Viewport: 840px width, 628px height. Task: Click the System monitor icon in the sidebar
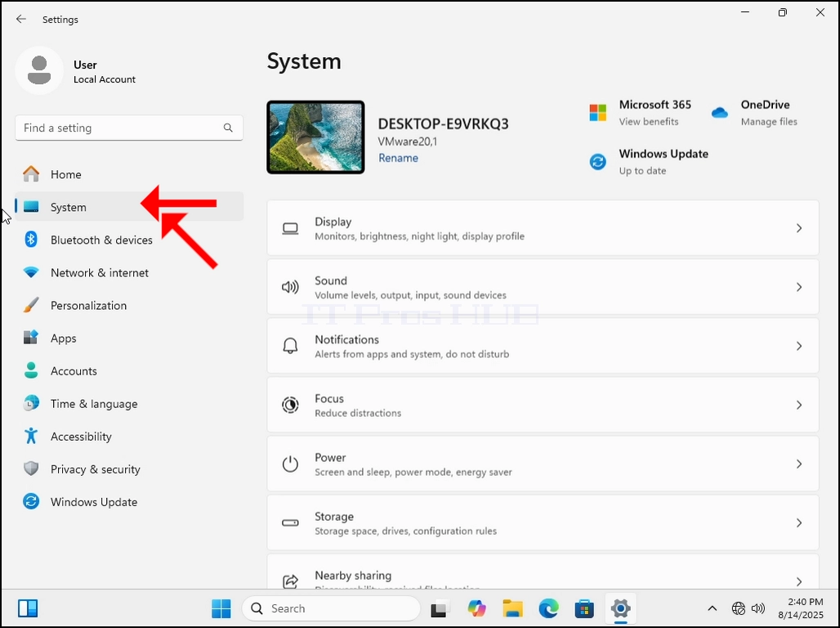click(x=31, y=207)
